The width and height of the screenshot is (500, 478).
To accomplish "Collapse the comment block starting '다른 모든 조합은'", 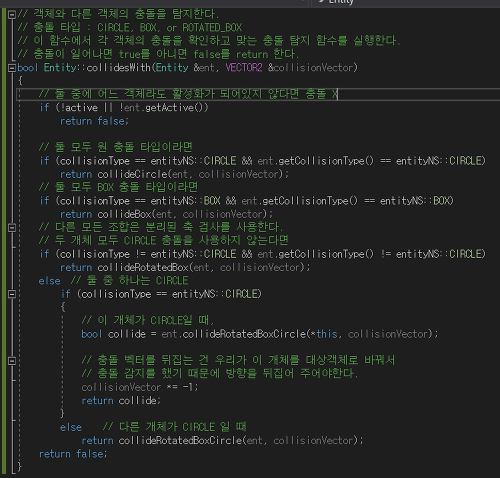I will pyautogui.click(x=12, y=228).
